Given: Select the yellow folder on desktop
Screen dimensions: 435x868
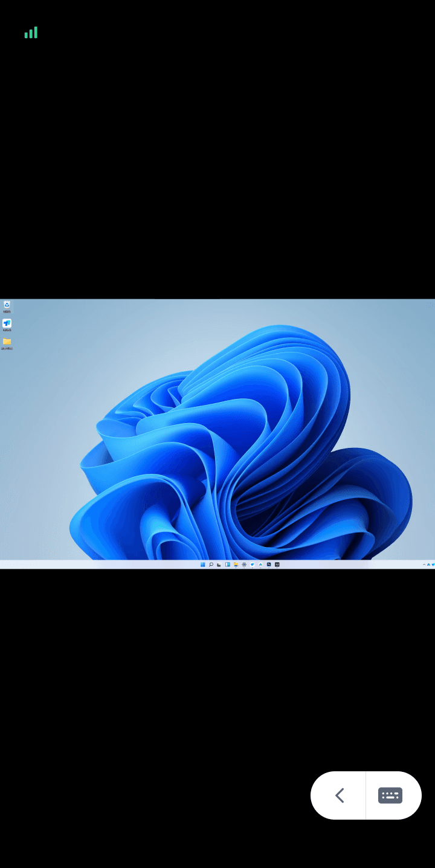Looking at the screenshot, I should (7, 343).
